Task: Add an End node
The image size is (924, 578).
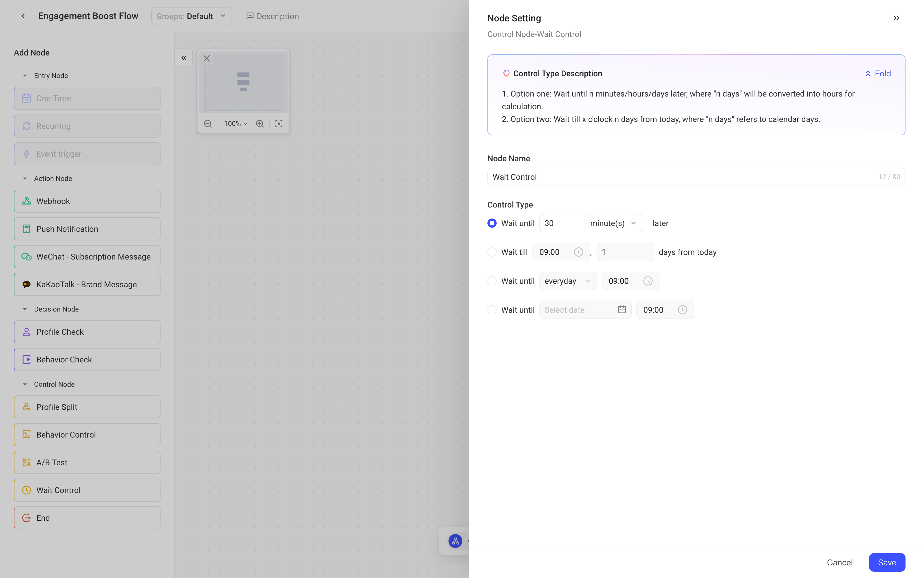Action: tap(87, 518)
